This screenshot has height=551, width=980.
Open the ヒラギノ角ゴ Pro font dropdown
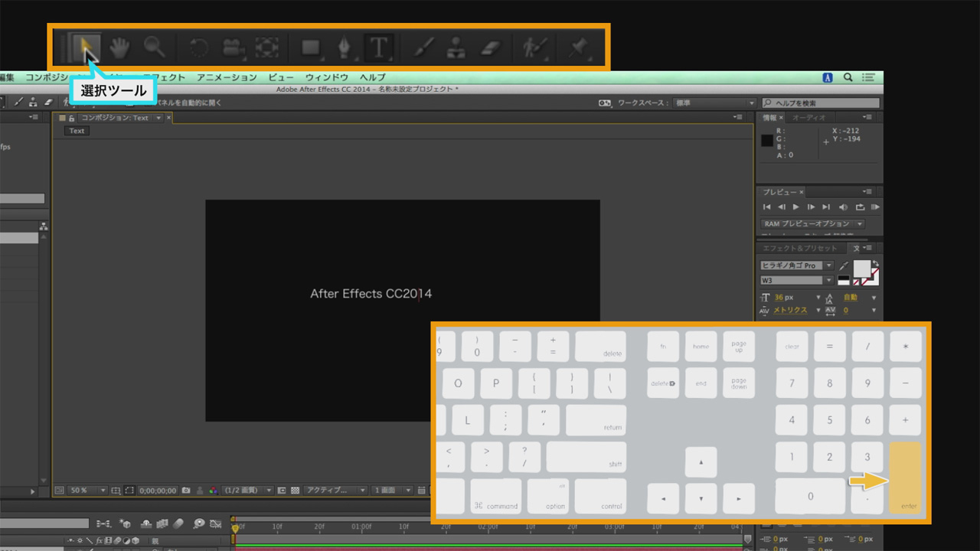point(797,266)
